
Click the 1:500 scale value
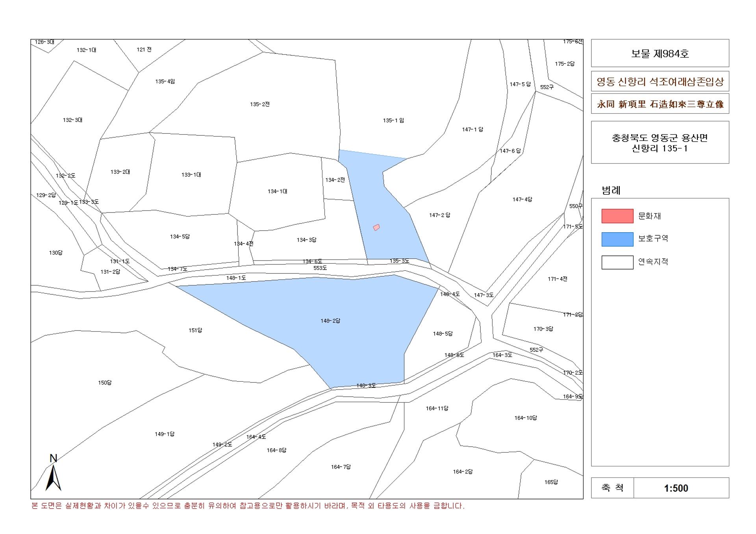pyautogui.click(x=676, y=488)
